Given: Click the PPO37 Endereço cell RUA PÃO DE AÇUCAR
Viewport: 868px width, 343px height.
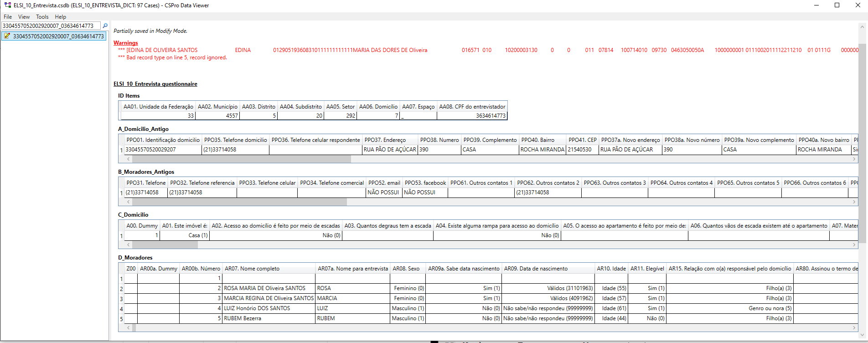Looking at the screenshot, I should (x=390, y=150).
